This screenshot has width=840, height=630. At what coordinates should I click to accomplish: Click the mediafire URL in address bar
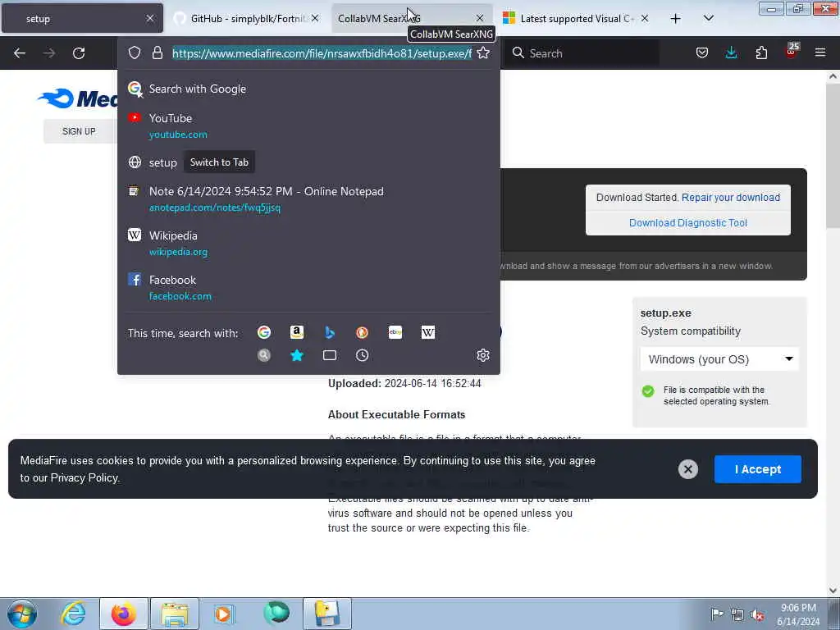[322, 53]
